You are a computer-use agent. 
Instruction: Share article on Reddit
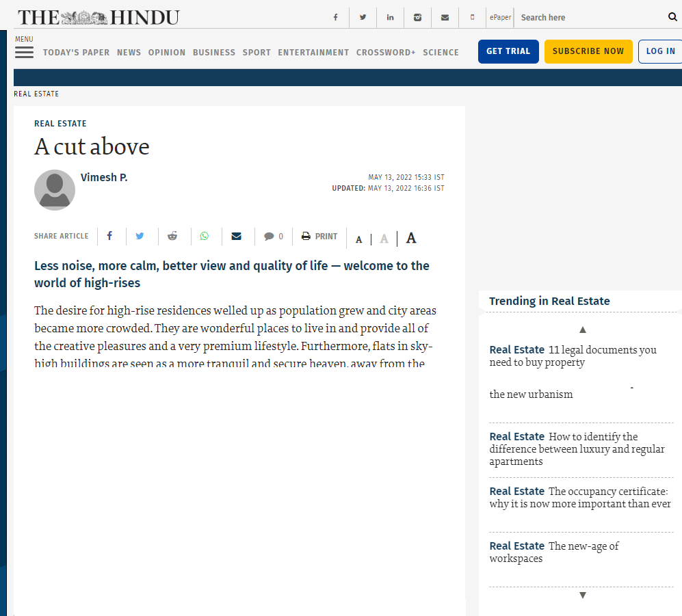click(x=172, y=236)
